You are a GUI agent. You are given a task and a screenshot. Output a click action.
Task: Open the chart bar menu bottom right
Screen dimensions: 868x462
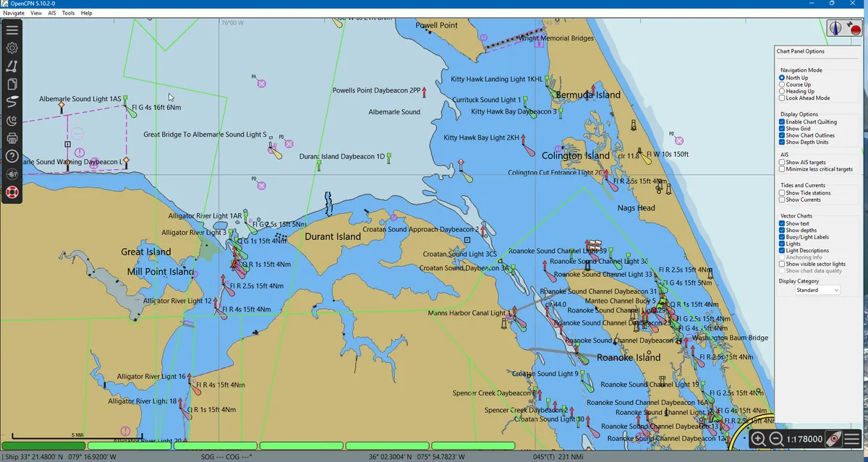pos(852,438)
